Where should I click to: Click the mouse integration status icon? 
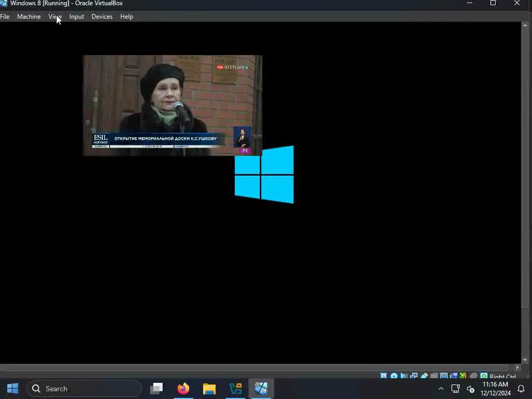[473, 376]
